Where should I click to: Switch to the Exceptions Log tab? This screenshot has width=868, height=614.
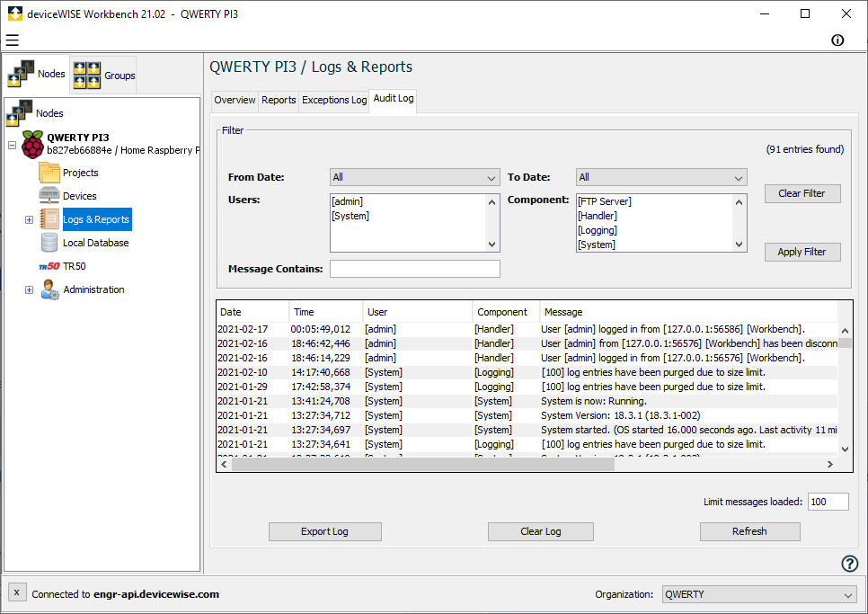coord(334,100)
